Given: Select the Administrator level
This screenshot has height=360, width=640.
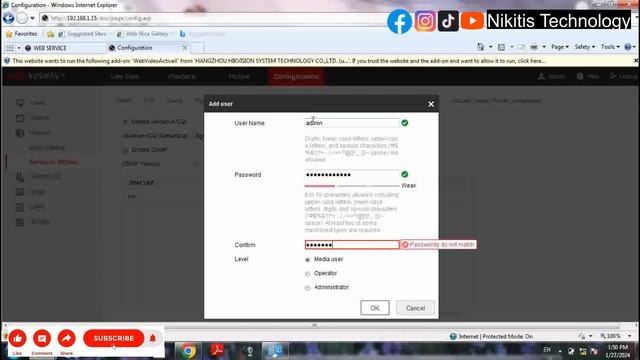Looking at the screenshot, I should [x=308, y=288].
